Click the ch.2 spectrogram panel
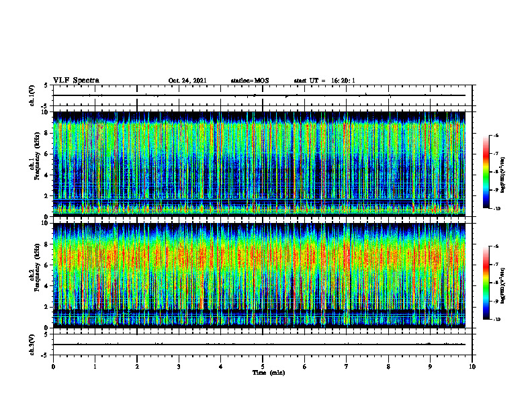The height and width of the screenshot is (411, 532). pyautogui.click(x=259, y=275)
